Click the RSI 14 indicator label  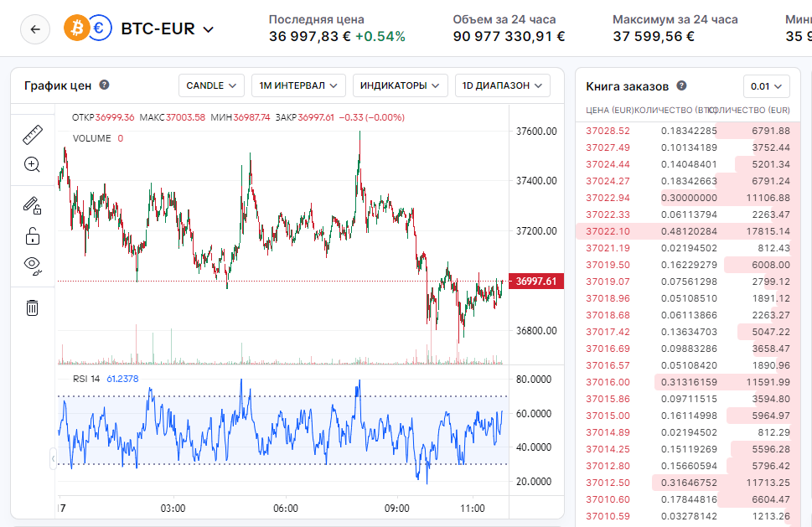(86, 379)
